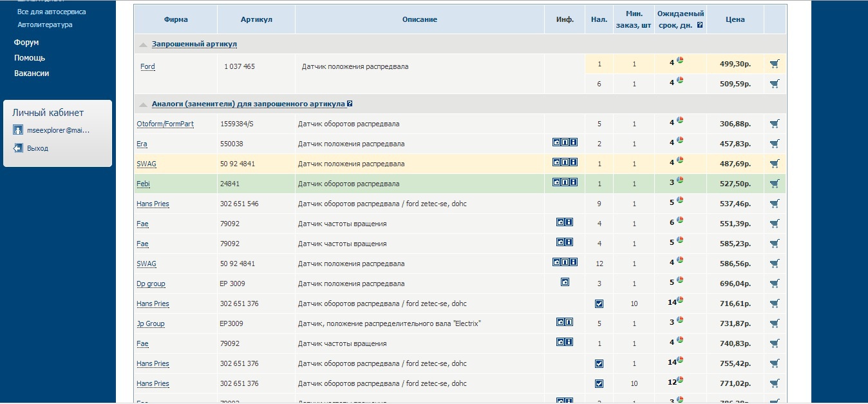Click cart icon for Otoform/FormPart 306,88р.
Viewport: 868px width, 404px height.
tap(774, 124)
